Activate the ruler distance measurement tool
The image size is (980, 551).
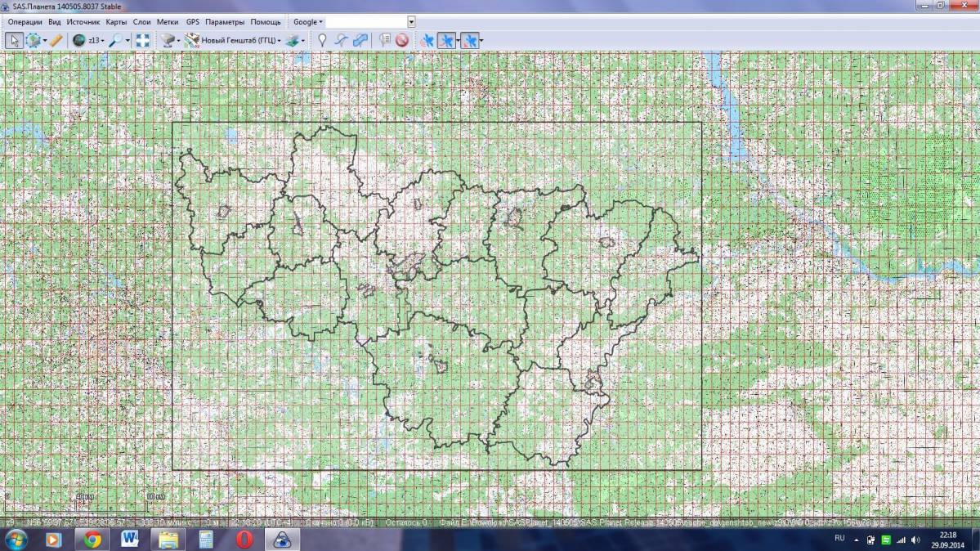tap(56, 40)
